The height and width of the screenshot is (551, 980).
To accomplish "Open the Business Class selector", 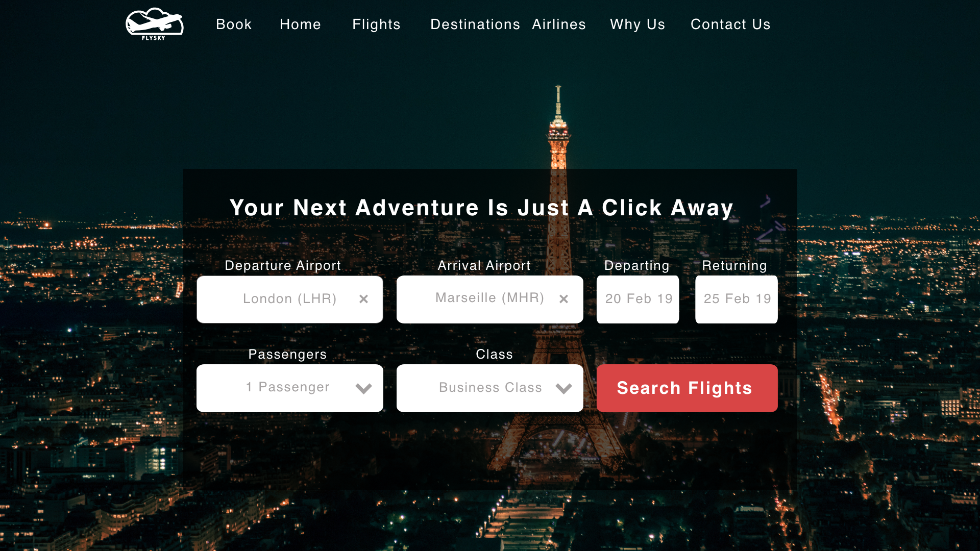I will [489, 388].
